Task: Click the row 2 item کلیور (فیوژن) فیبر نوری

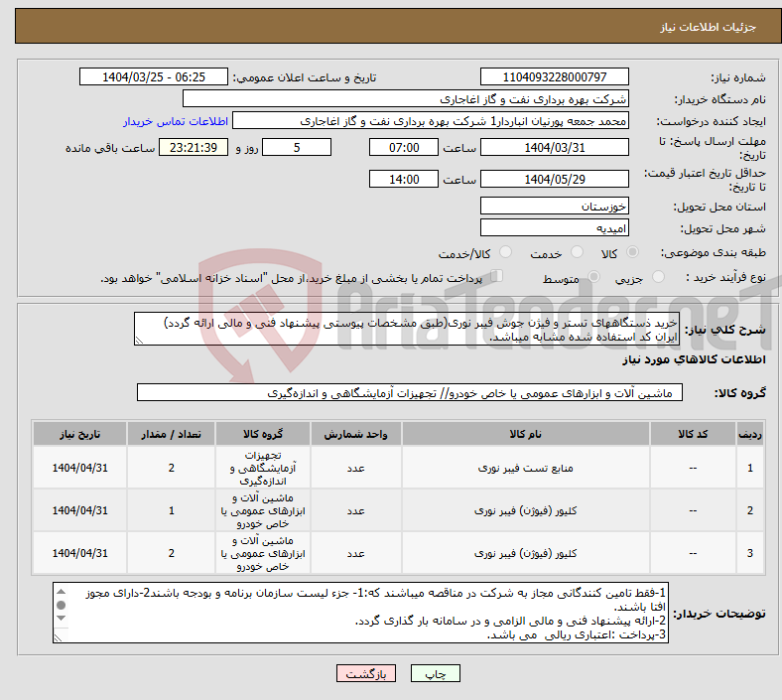Action: [526, 511]
